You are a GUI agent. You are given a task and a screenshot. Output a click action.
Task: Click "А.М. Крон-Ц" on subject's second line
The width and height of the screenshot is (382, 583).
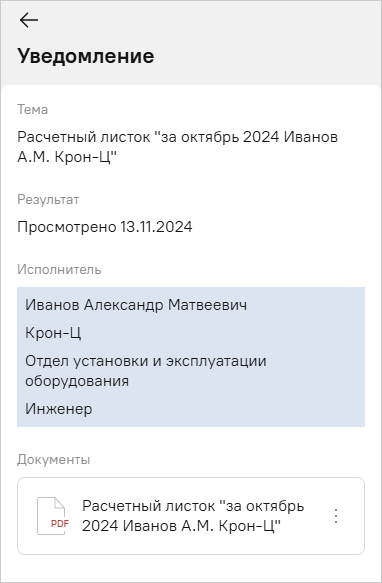pos(67,157)
